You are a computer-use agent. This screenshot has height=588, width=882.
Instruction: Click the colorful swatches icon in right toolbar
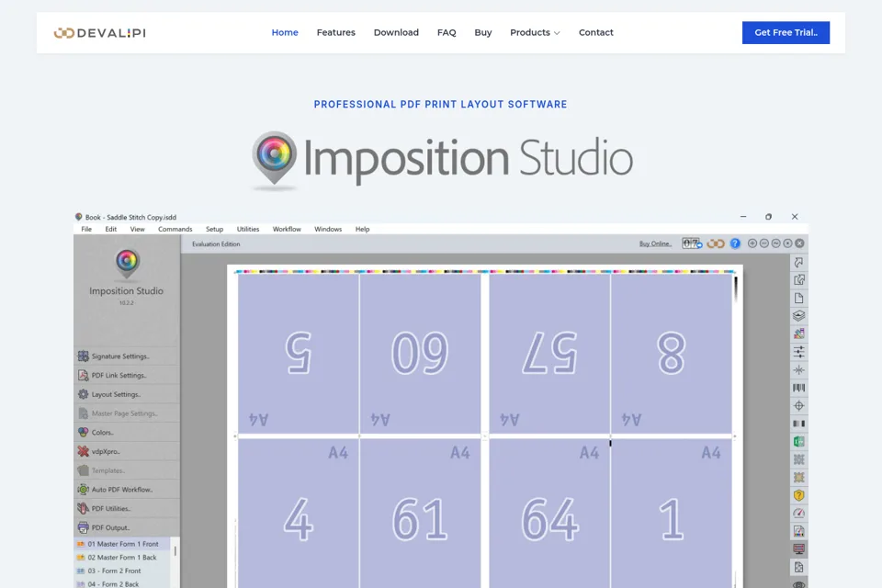click(x=798, y=334)
